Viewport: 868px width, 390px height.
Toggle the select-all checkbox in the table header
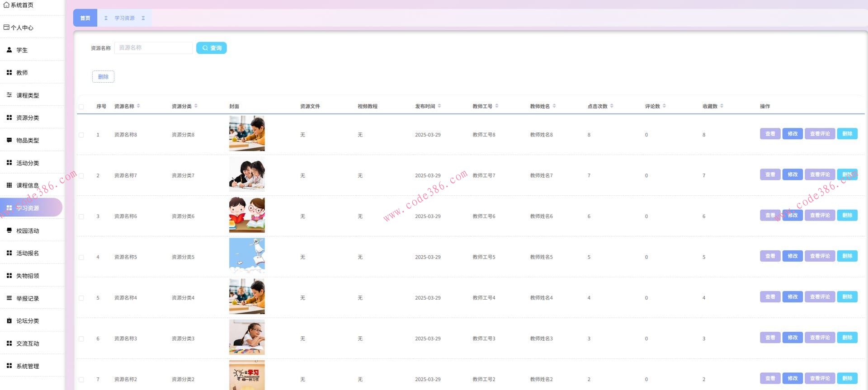click(x=81, y=107)
